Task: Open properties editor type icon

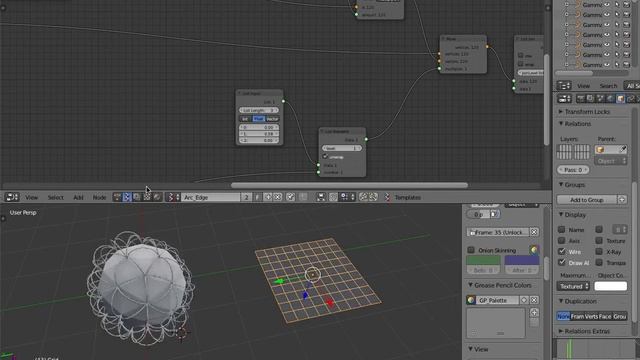Action: click(x=564, y=98)
